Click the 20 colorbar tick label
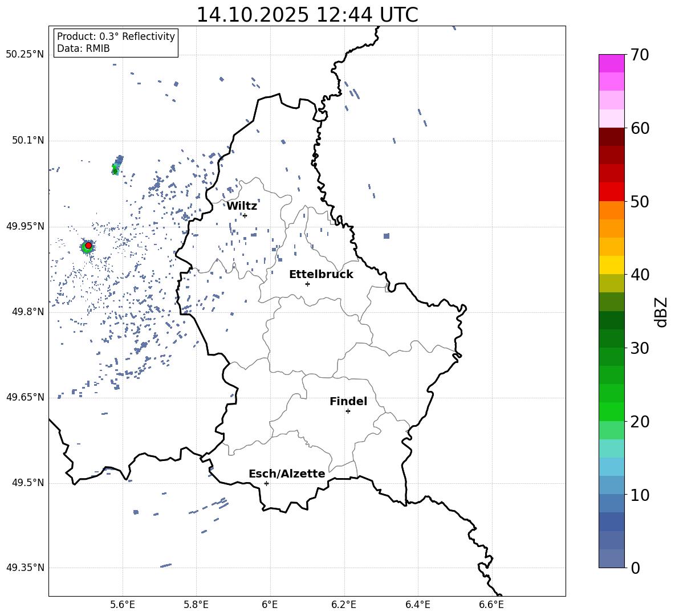Viewport: 675px width, 616px height. pyautogui.click(x=640, y=422)
